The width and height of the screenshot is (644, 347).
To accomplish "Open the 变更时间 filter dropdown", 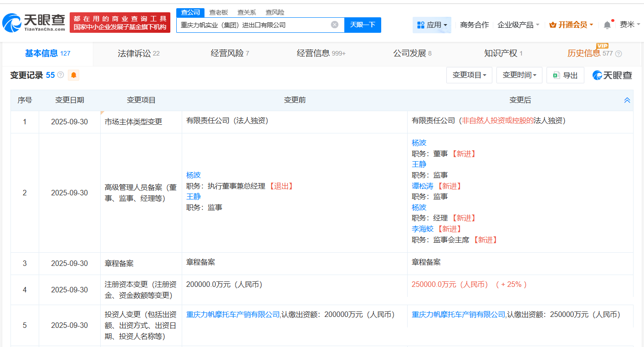I will tap(519, 75).
